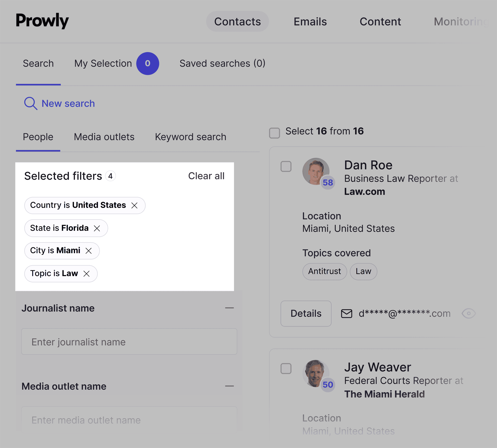
Task: Click Dan Roe's profile avatar
Action: 316,172
